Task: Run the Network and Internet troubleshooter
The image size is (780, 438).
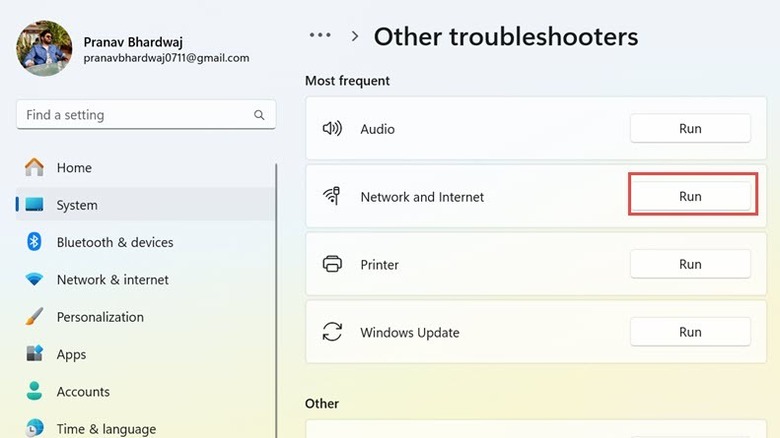Action: click(x=690, y=197)
